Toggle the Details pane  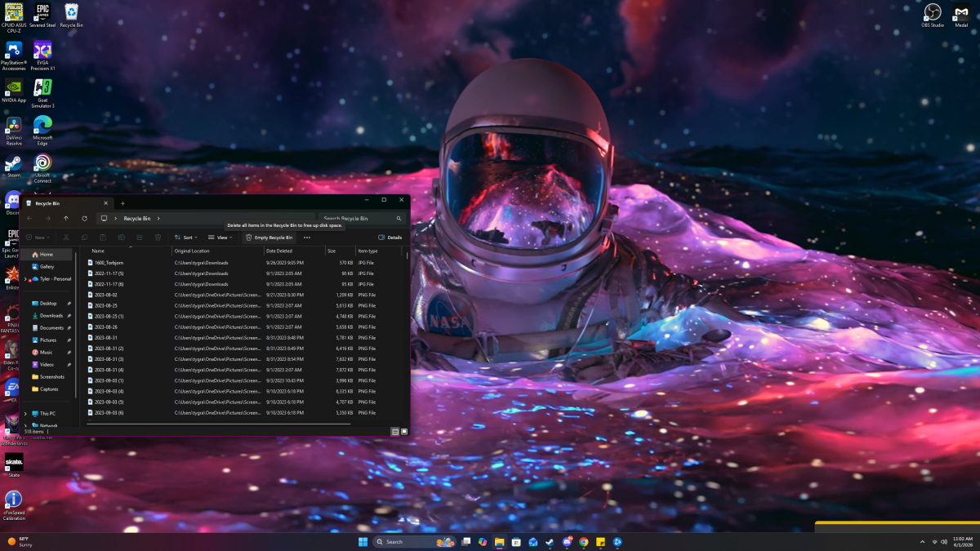point(390,238)
